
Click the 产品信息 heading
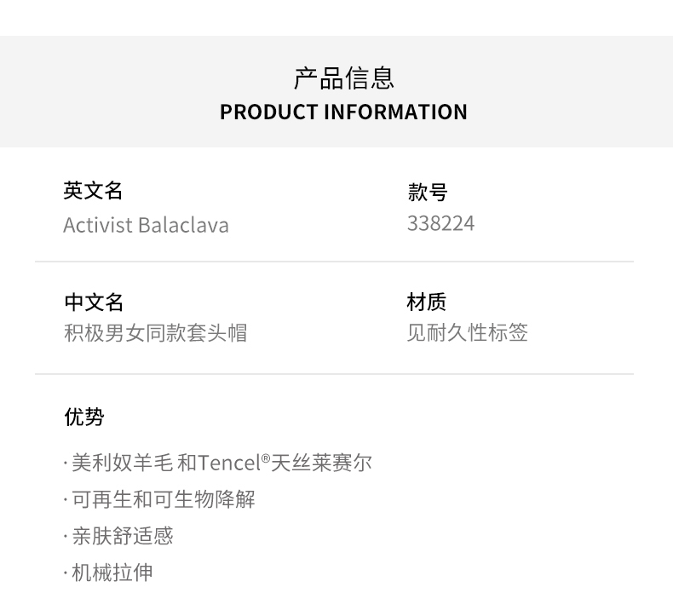343,78
